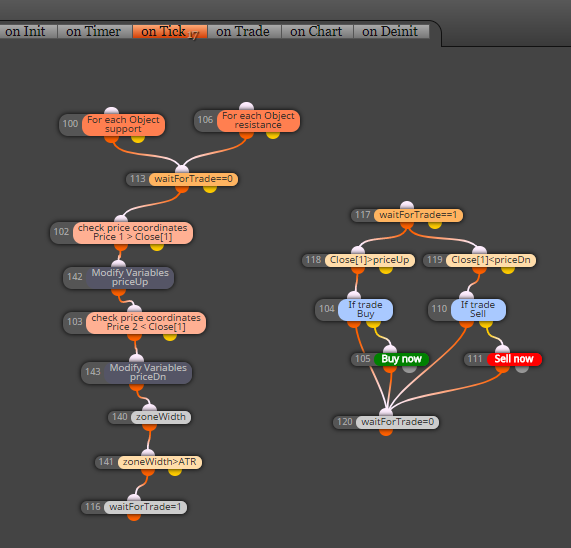The image size is (571, 548).
Task: Click input port atop resistance block
Action: click(x=247, y=106)
